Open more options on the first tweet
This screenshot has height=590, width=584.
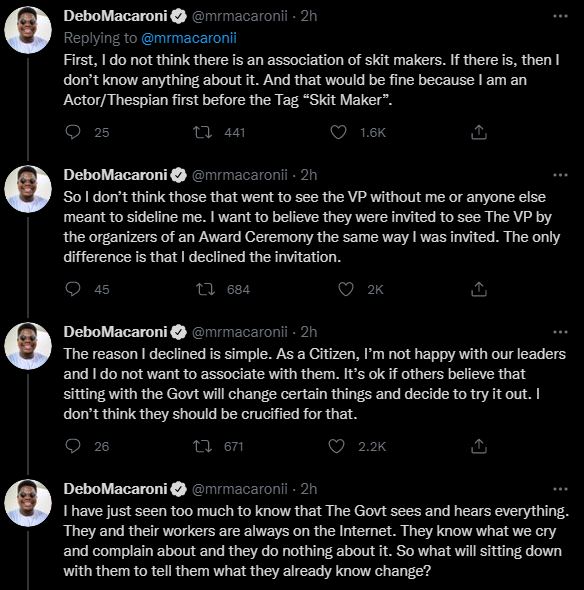[560, 16]
